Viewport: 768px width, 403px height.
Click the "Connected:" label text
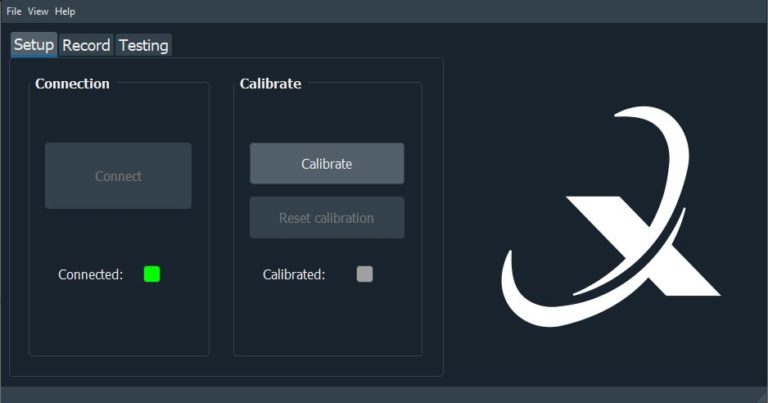(x=91, y=274)
